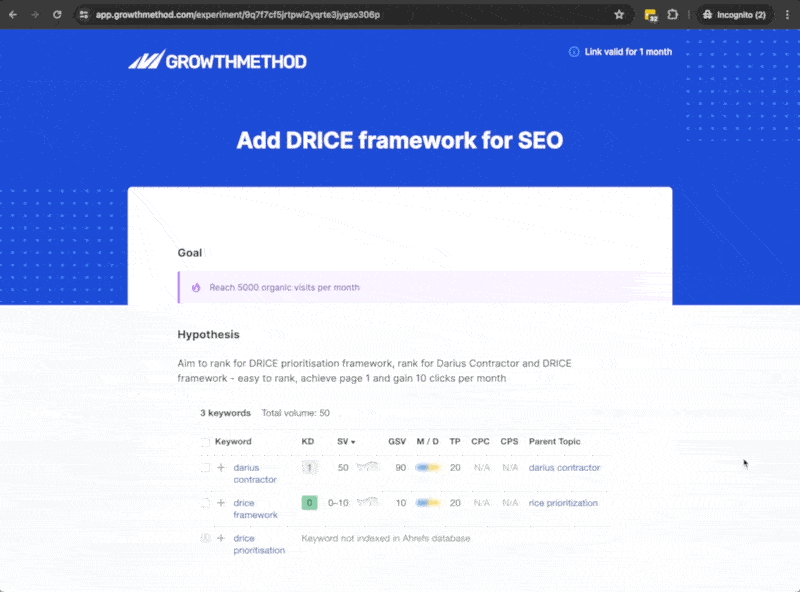Screen dimensions: 800x592
Task: Open Chrome three-dot menu
Action: 787,15
